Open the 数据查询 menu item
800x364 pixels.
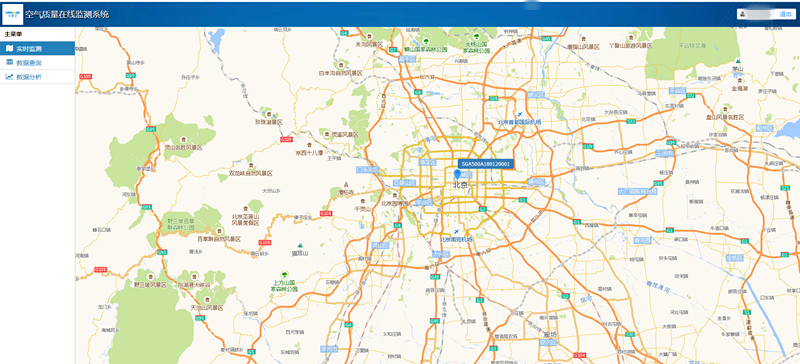(37, 63)
